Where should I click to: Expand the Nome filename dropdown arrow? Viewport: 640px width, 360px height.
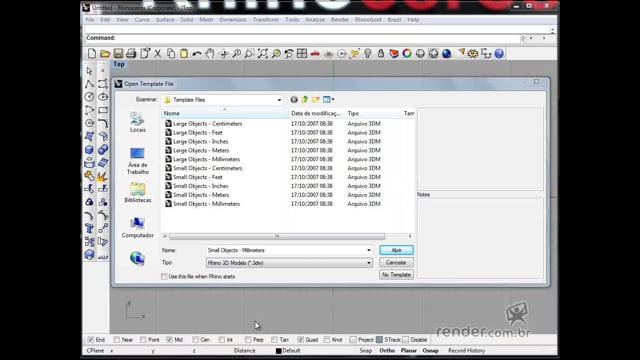click(369, 250)
